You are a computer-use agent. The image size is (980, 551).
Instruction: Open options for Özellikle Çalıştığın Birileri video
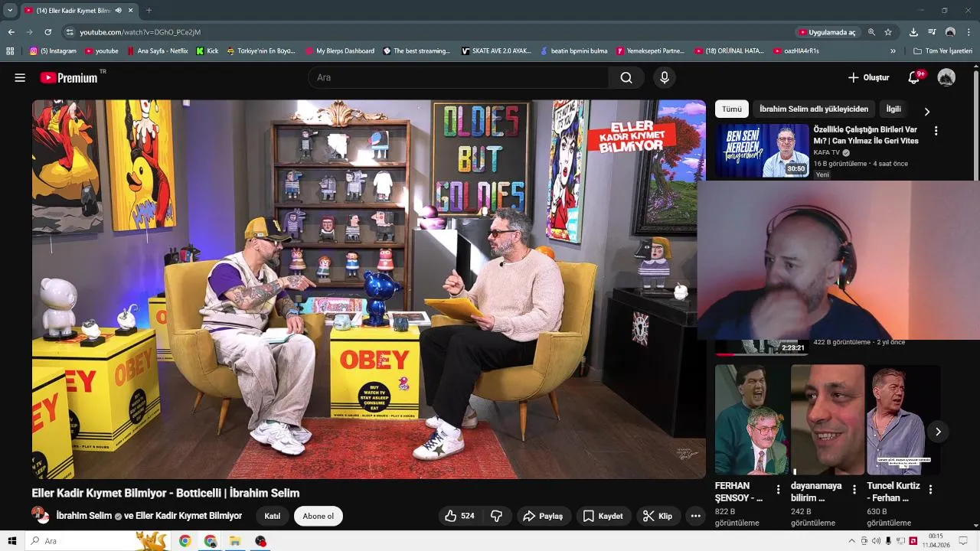click(936, 131)
